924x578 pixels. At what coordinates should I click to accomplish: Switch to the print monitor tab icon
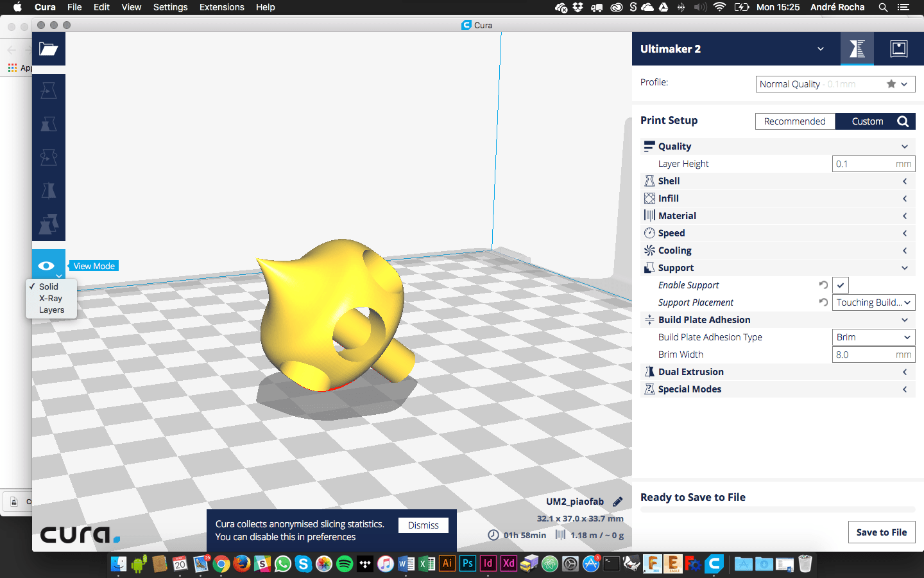pos(899,49)
